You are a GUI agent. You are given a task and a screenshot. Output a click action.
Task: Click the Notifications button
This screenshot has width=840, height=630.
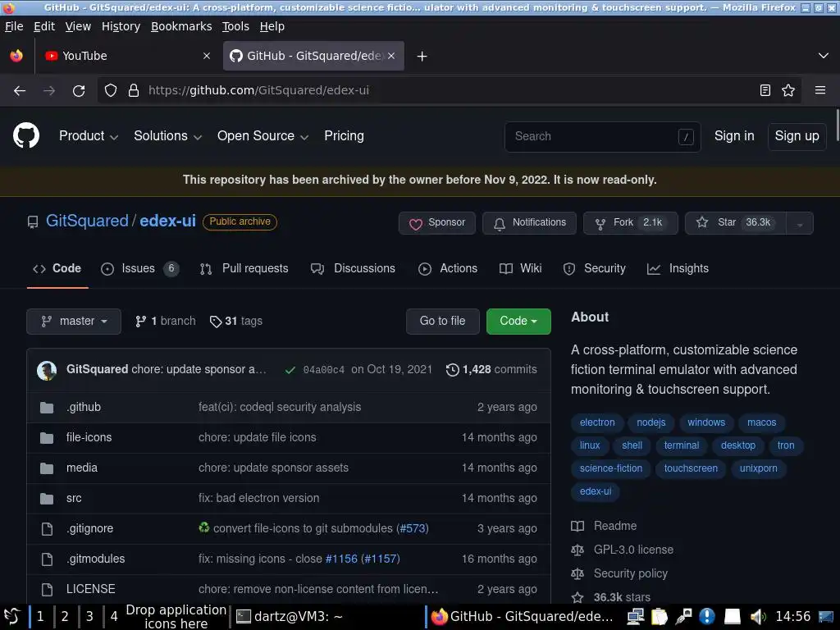coord(529,223)
